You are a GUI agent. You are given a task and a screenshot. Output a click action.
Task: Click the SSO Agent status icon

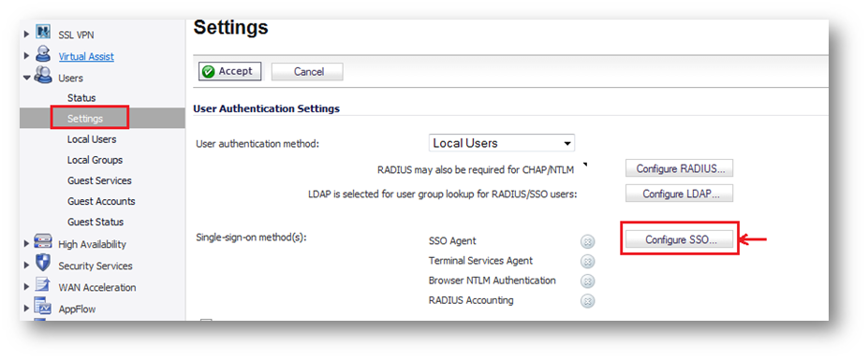[588, 241]
